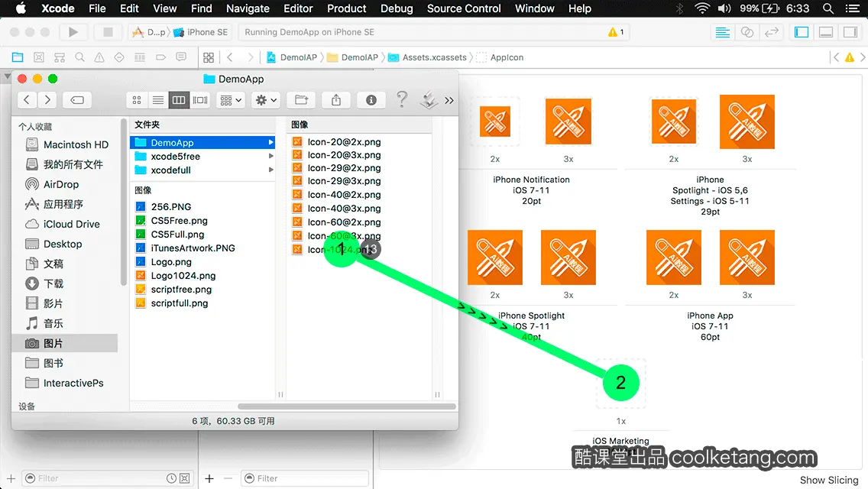Click the Finder forward button
This screenshot has height=489, width=868.
pos(47,100)
